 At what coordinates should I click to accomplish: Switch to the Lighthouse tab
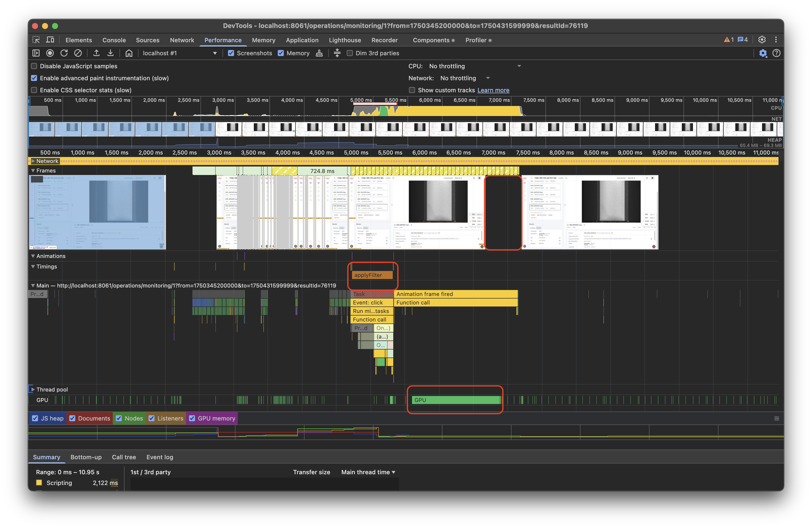(x=344, y=40)
